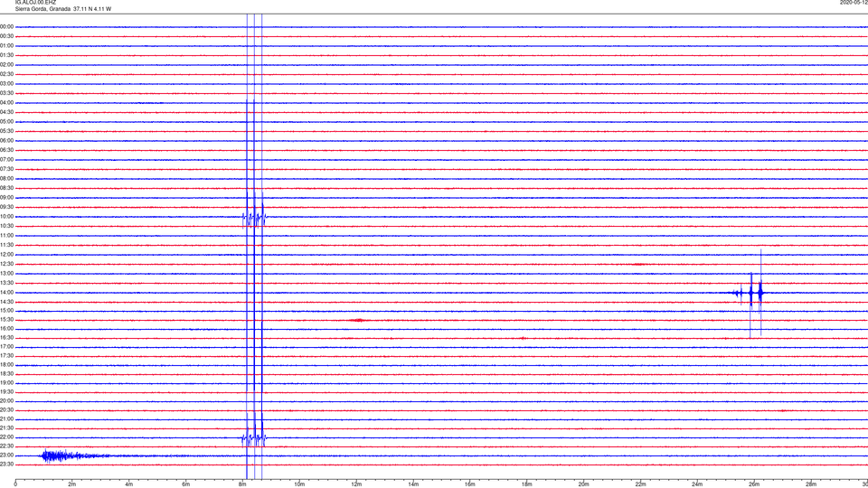Image resolution: width=868 pixels, height=488 pixels.
Task: Select the 00:00 trace time label
Action: click(6, 26)
